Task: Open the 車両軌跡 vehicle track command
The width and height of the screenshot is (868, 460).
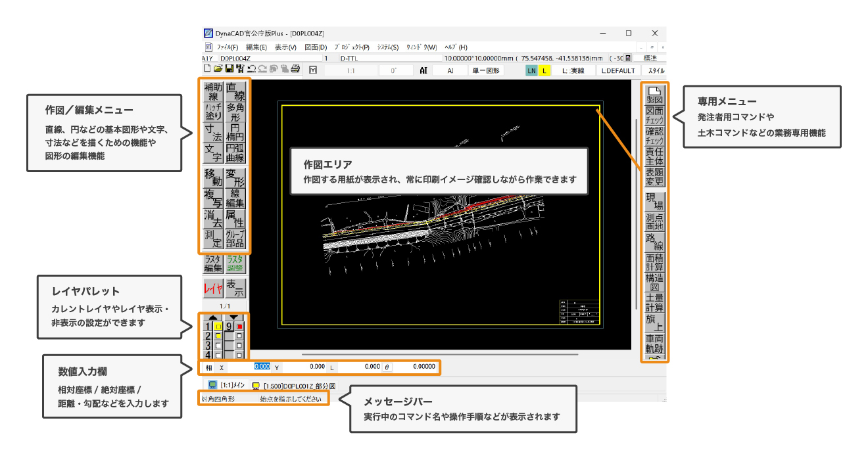Action: 654,344
